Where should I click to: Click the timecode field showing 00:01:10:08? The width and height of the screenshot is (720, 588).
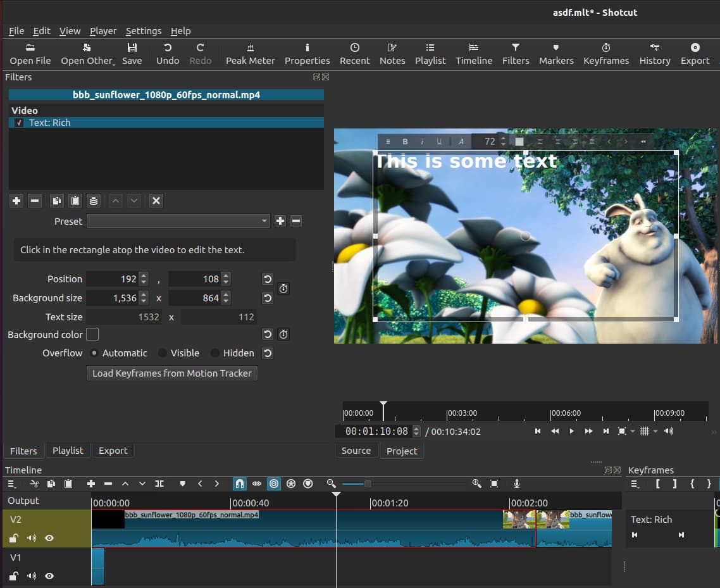pos(376,432)
